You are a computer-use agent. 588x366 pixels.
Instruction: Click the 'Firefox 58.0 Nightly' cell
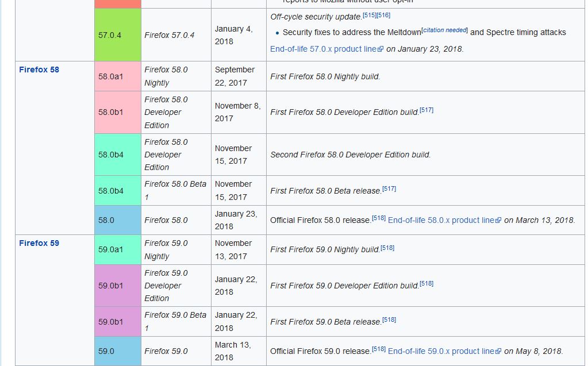point(176,76)
